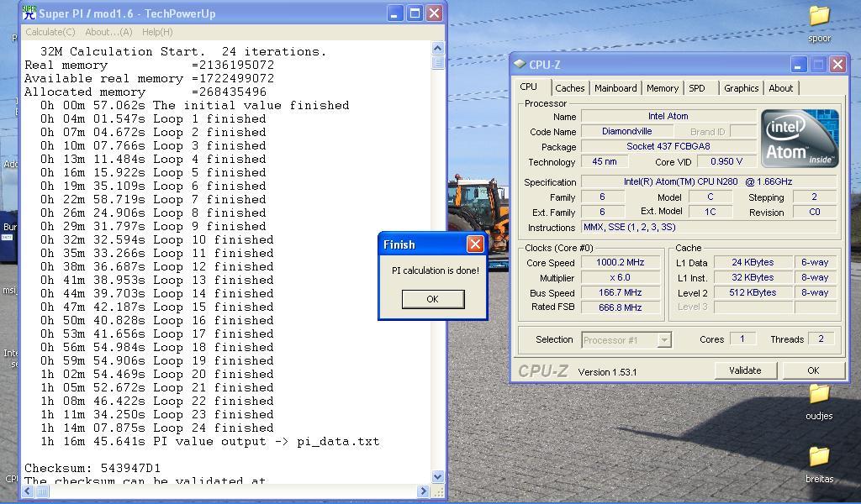Click the 'PI value output -> pi_data.txt' line
Screen dimensions: 861x504
(x=209, y=442)
